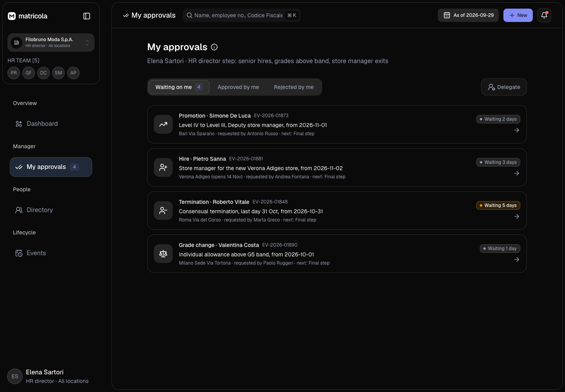Viewport: 565px width, 392px height.
Task: Click the matricola logo icon
Action: [12, 16]
